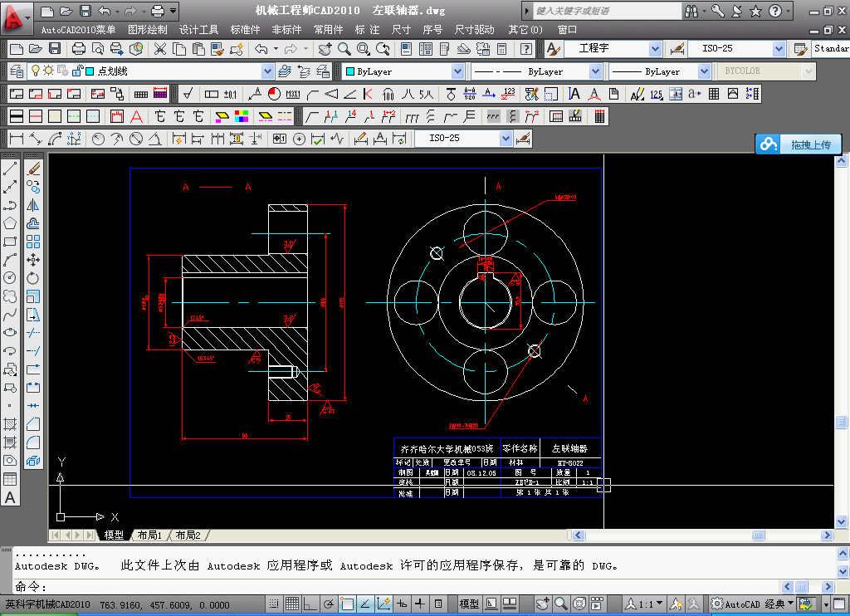Select the Polygon draw tool
The image size is (850, 616).
pyautogui.click(x=10, y=223)
